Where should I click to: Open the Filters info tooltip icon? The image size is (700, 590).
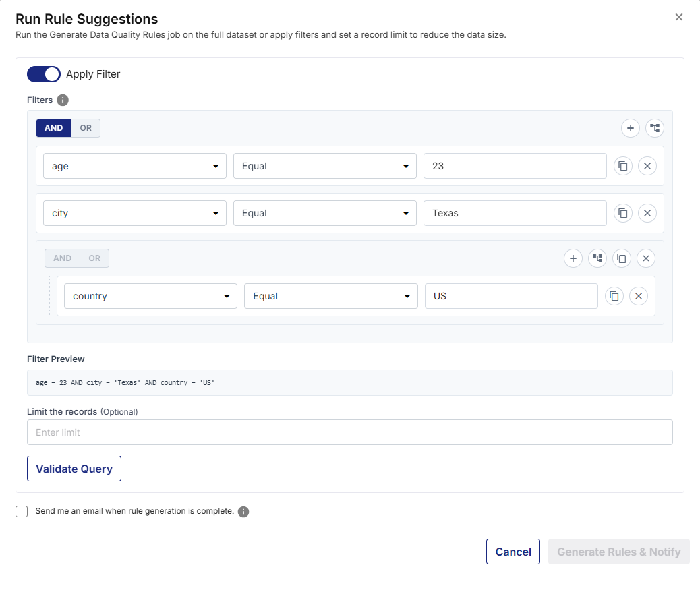coord(63,100)
